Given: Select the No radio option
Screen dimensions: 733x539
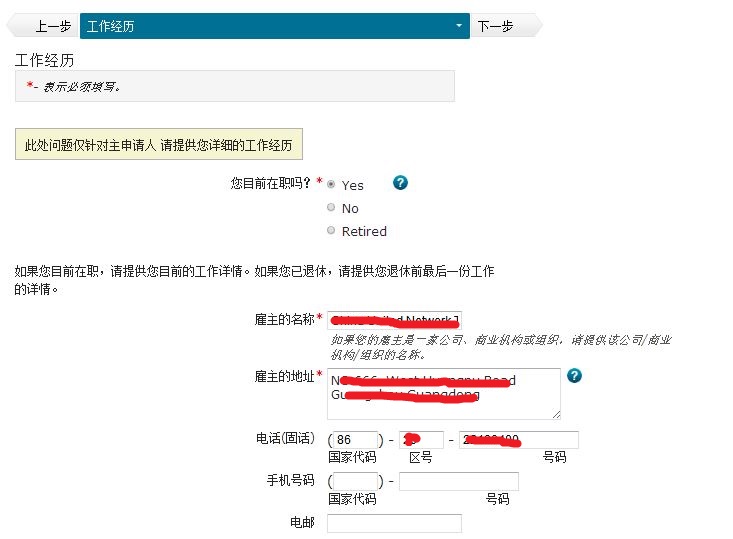Looking at the screenshot, I should (x=331, y=208).
